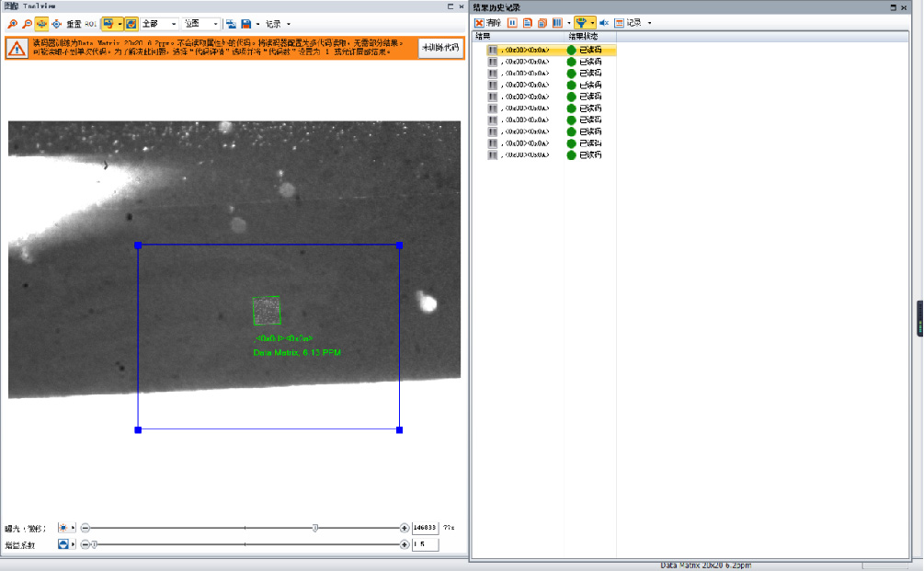924x571 pixels.
Task: Click the columns icon in results toolbar
Action: (x=557, y=23)
